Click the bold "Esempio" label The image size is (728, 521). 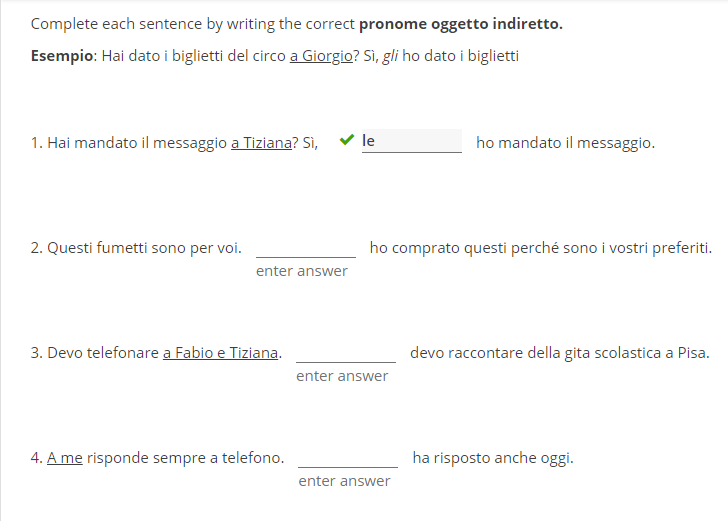(62, 56)
